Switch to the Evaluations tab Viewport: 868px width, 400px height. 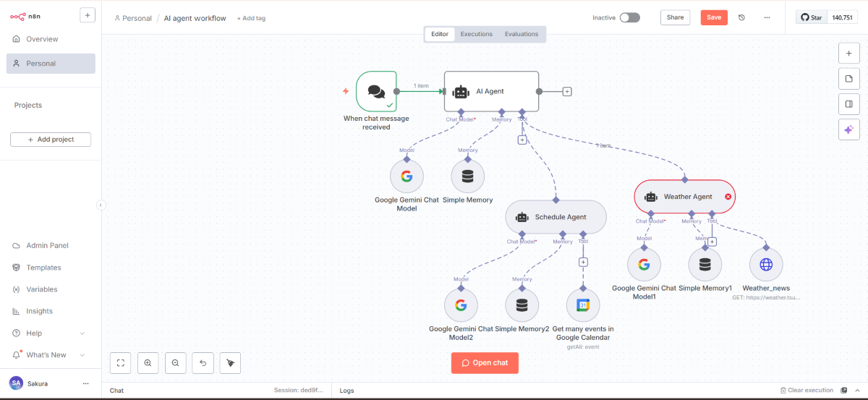(522, 34)
